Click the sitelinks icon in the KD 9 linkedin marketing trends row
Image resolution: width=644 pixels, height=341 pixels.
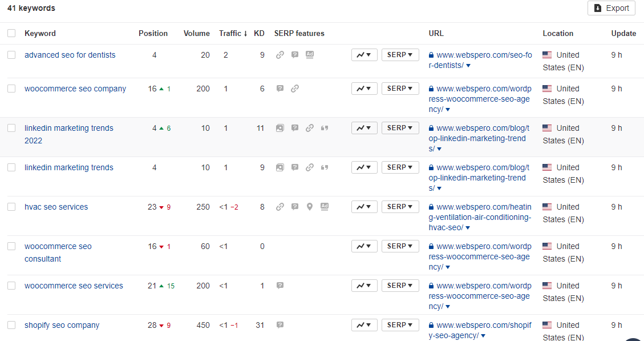click(x=310, y=167)
